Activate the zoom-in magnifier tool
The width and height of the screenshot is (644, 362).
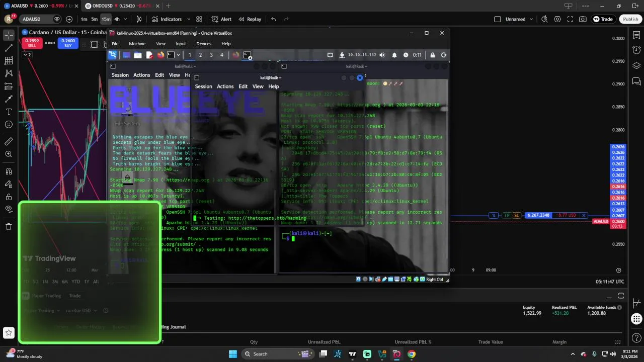(9, 154)
